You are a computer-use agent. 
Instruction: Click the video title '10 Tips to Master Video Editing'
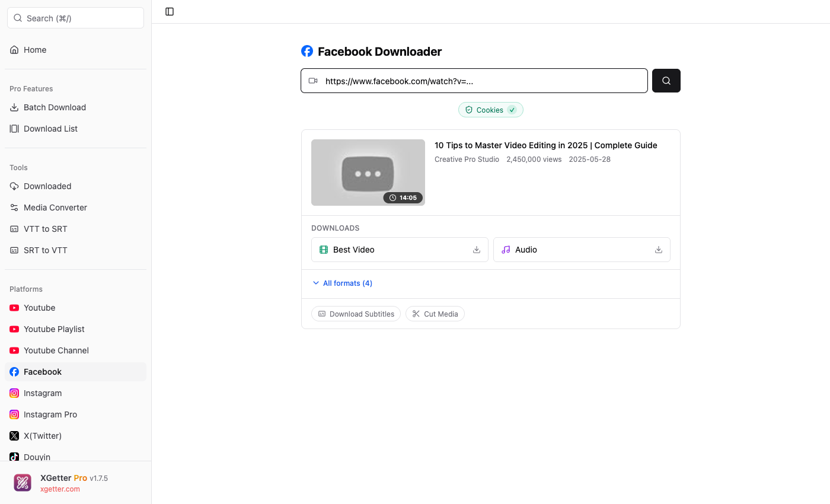click(546, 145)
